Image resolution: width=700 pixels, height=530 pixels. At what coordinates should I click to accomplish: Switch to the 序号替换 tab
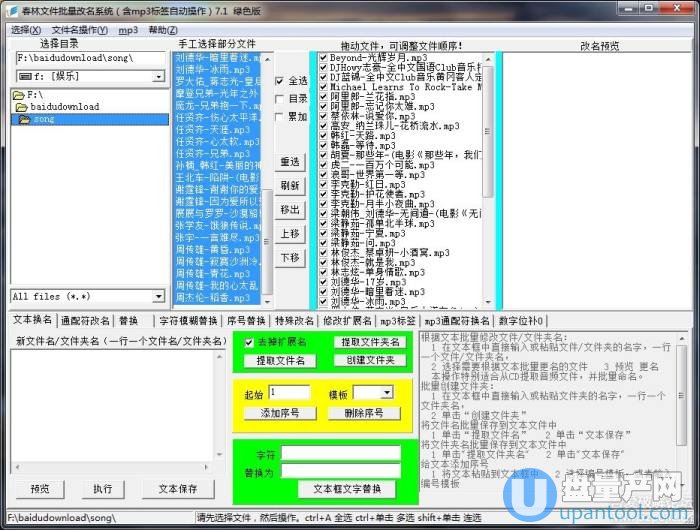coord(246,321)
